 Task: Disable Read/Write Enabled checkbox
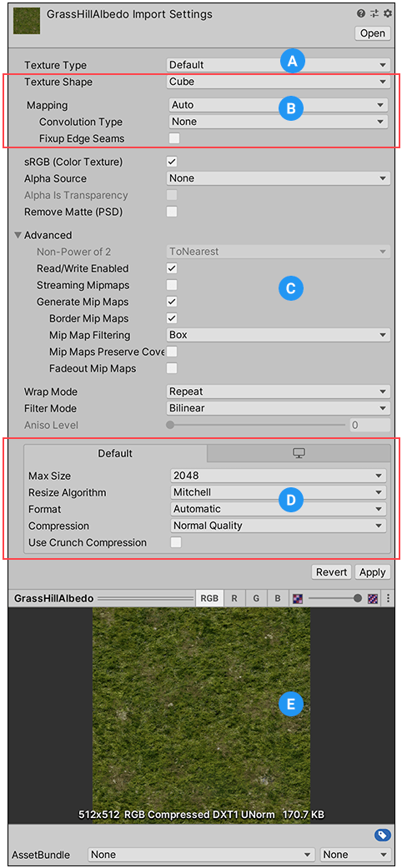click(x=172, y=268)
